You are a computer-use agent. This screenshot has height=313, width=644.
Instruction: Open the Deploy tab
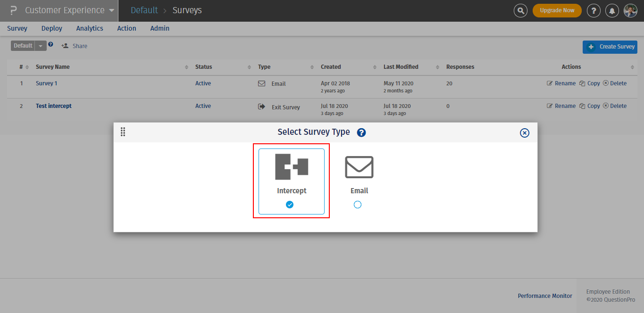click(x=51, y=28)
